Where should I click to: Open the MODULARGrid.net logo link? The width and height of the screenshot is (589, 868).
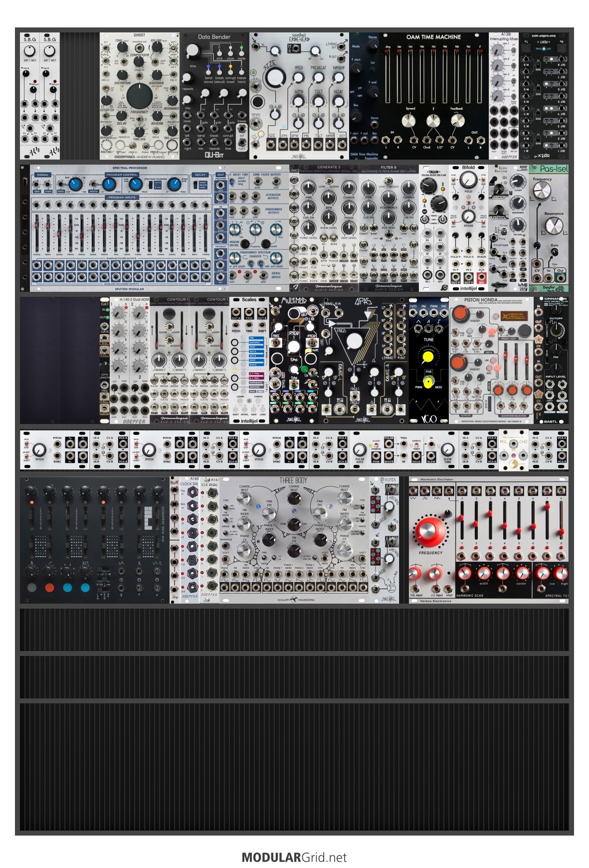(x=294, y=857)
